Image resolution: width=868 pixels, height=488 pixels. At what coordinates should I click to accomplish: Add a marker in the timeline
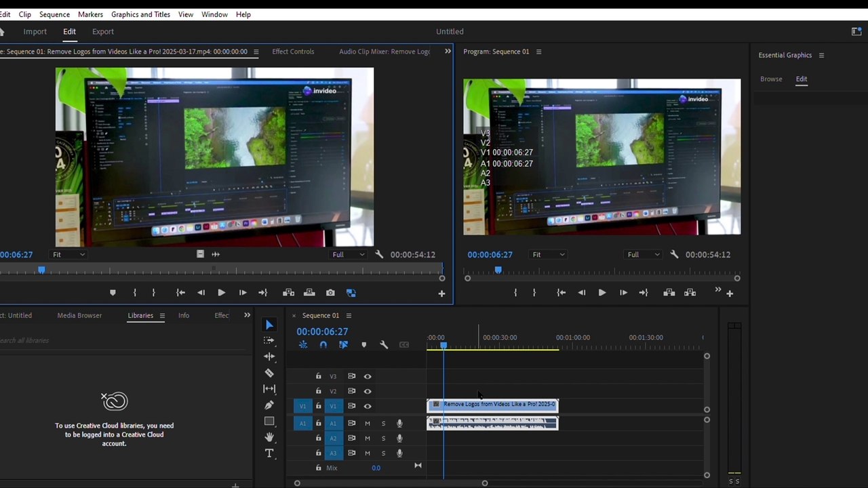pos(364,345)
